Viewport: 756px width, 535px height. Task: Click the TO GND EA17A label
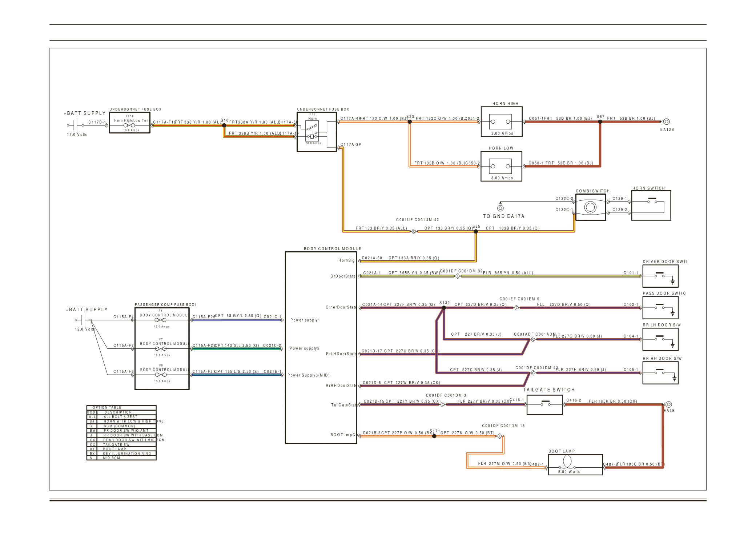503,216
